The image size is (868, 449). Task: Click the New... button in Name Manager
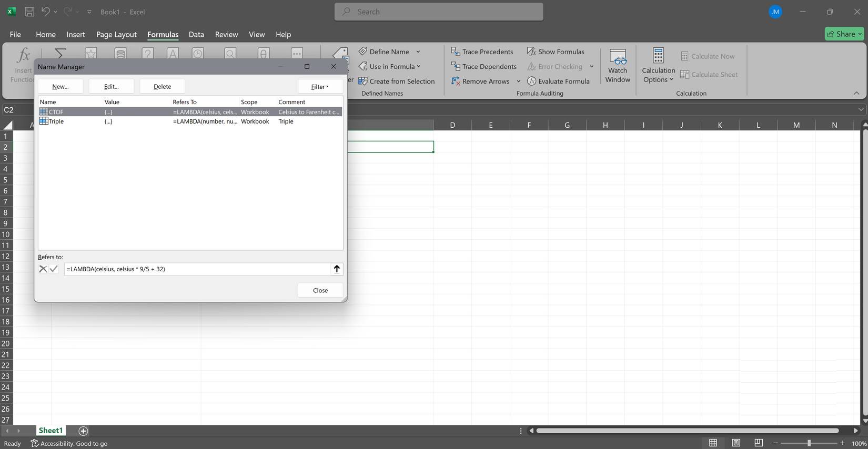coord(60,86)
